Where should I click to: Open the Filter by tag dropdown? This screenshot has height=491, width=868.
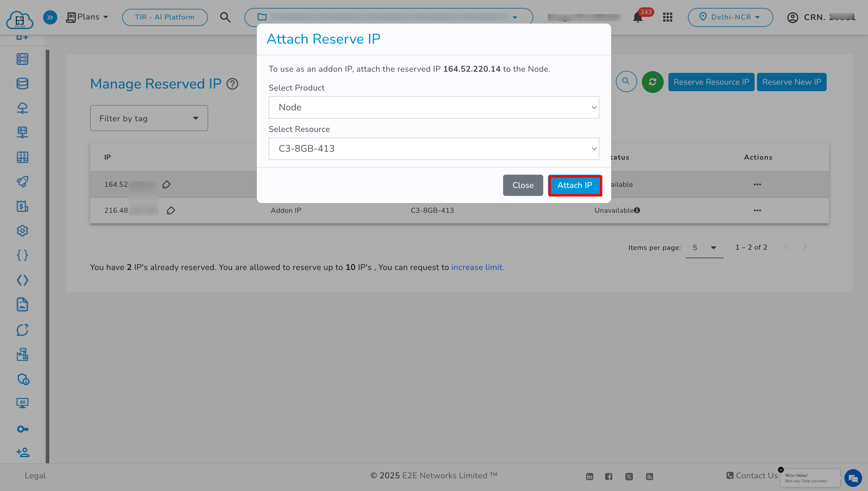[x=149, y=118]
